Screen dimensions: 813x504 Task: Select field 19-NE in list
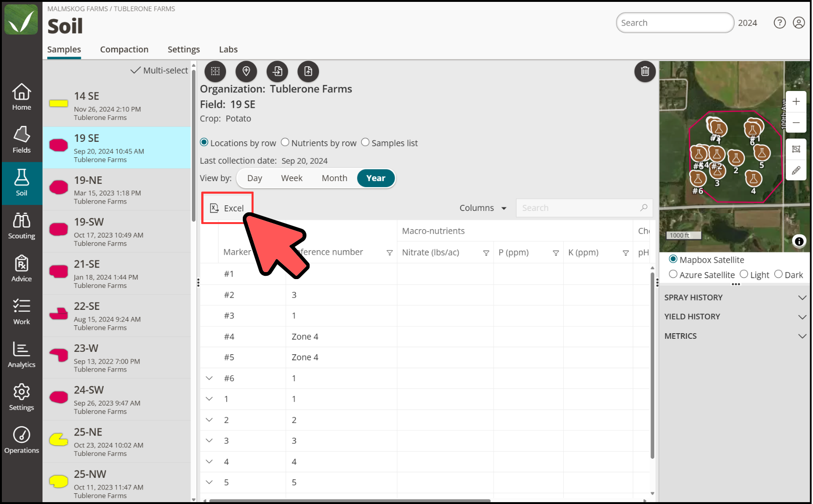[117, 190]
